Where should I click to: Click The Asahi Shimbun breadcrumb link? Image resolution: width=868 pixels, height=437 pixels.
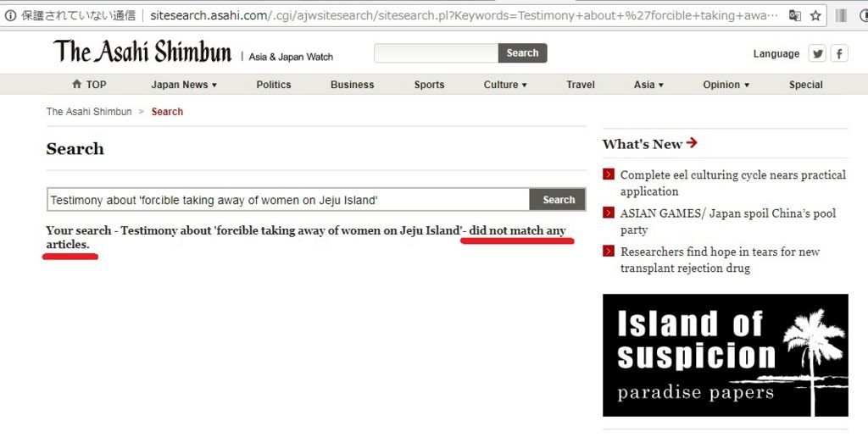pyautogui.click(x=89, y=112)
